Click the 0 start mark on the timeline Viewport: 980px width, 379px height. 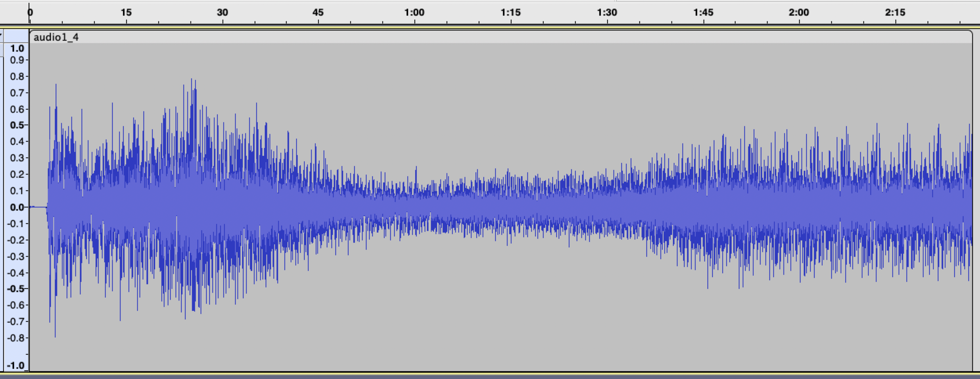pos(30,13)
